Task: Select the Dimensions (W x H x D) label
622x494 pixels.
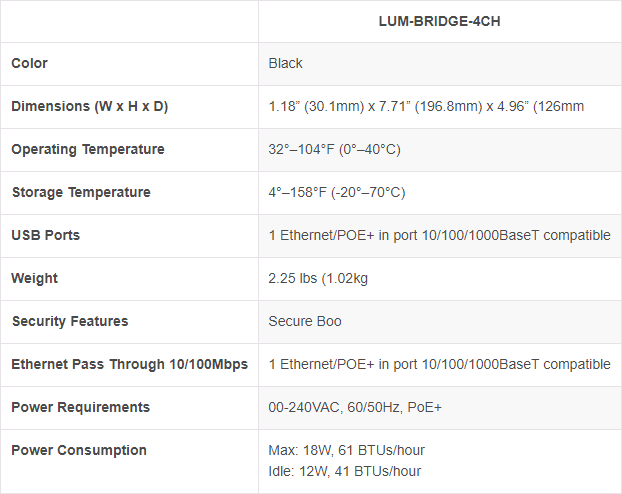Action: click(x=90, y=107)
